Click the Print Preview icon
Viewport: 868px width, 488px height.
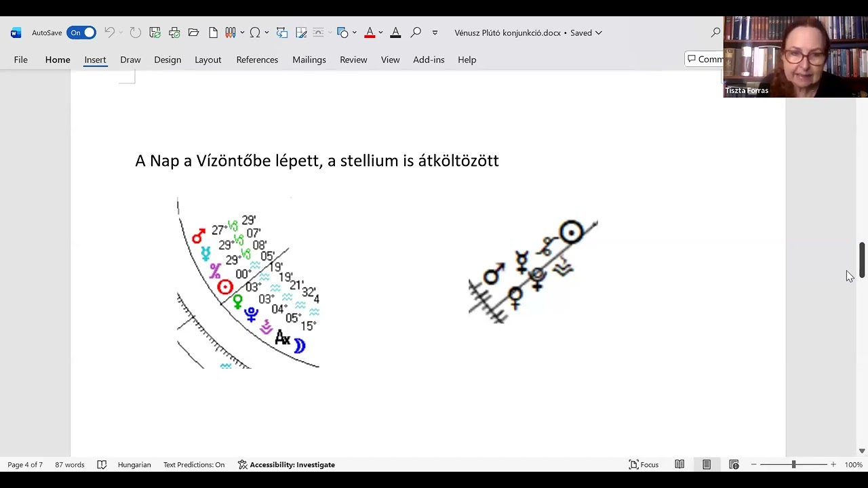click(x=174, y=33)
